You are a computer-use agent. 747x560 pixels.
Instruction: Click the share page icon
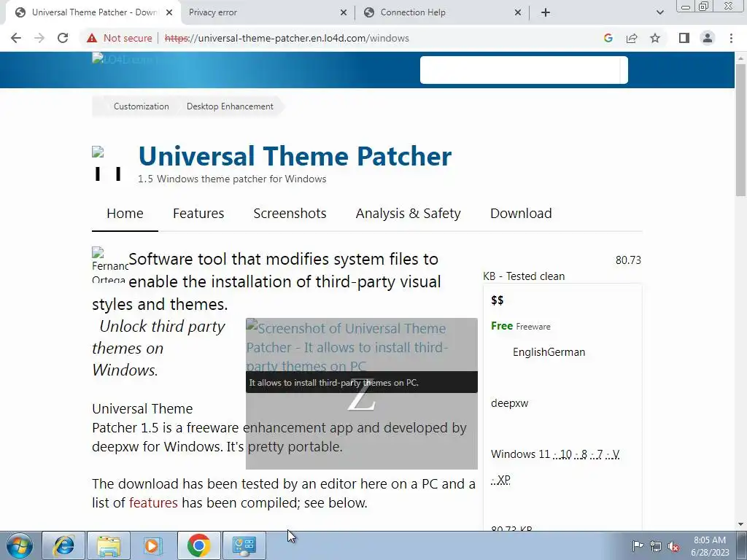(632, 38)
